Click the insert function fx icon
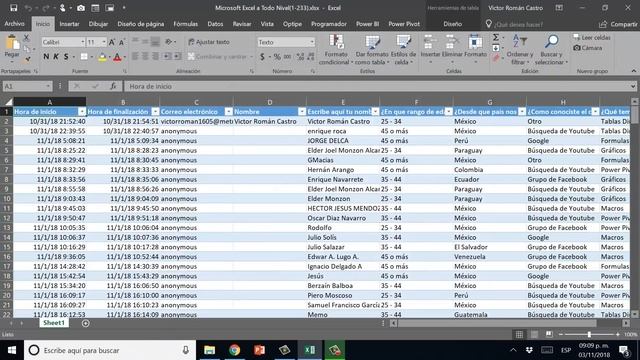The width and height of the screenshot is (640, 360). coord(113,86)
